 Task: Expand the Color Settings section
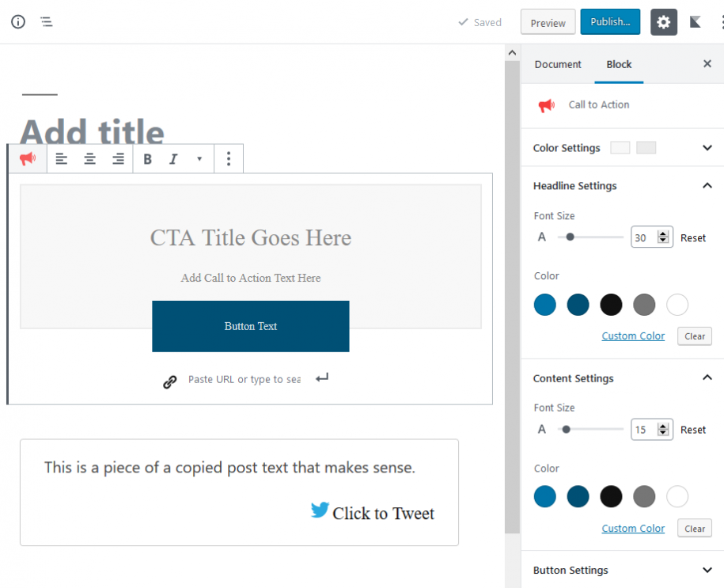point(707,148)
